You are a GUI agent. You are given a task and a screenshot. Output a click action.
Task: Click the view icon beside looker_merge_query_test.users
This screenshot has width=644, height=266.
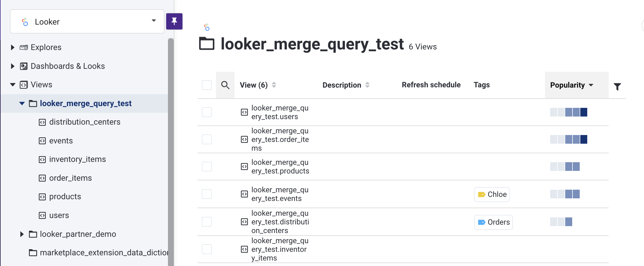click(x=244, y=112)
